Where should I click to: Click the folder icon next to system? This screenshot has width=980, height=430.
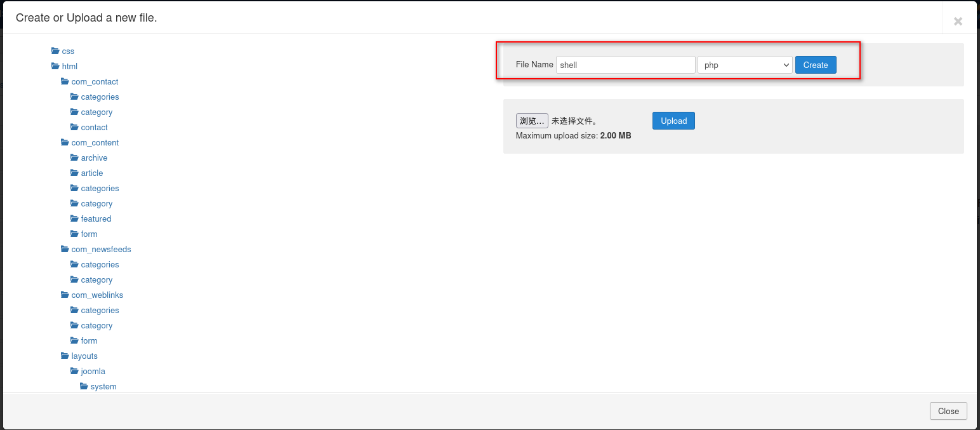click(84, 386)
